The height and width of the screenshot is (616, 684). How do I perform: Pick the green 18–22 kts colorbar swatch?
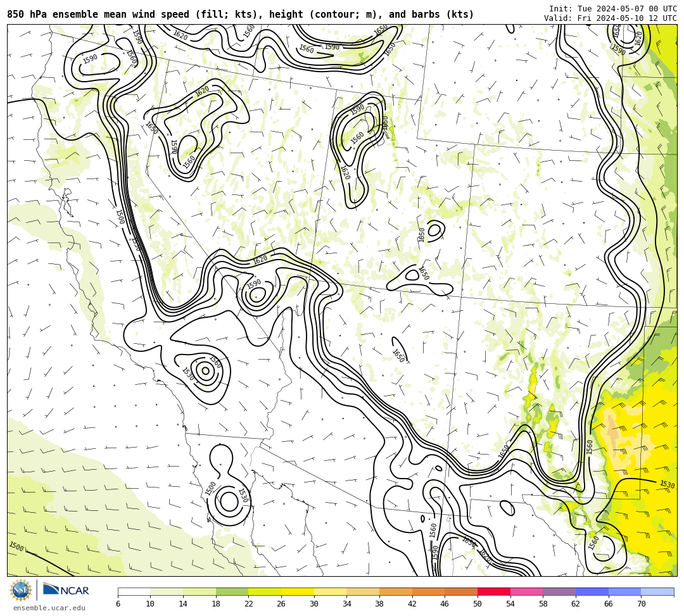click(x=232, y=591)
